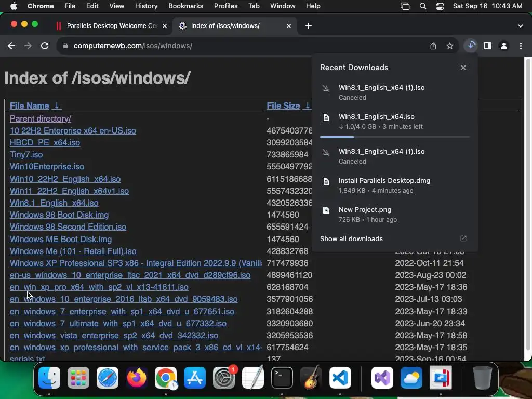Open GarageBand from the Dock

(x=311, y=377)
